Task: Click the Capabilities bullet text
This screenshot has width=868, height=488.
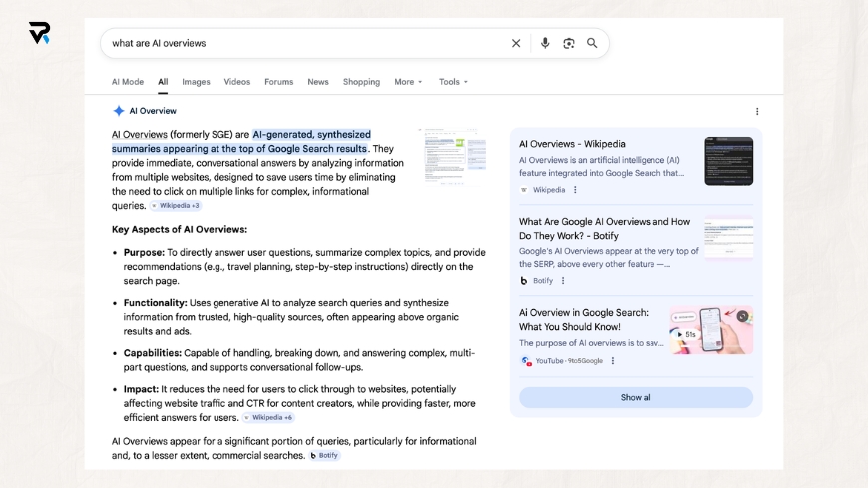Action: (x=299, y=360)
